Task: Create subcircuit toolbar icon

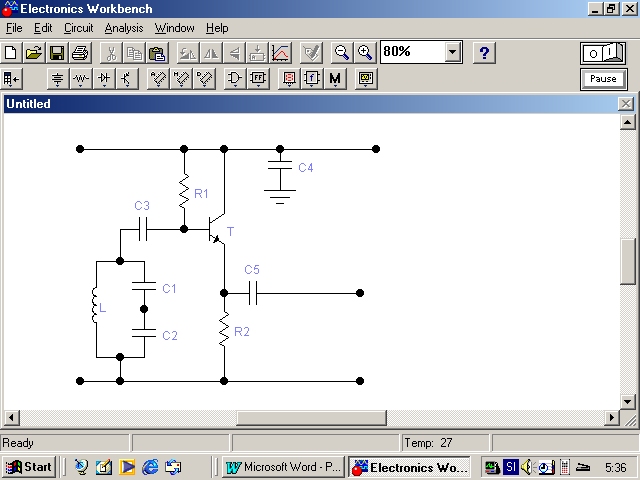Action: 257,53
